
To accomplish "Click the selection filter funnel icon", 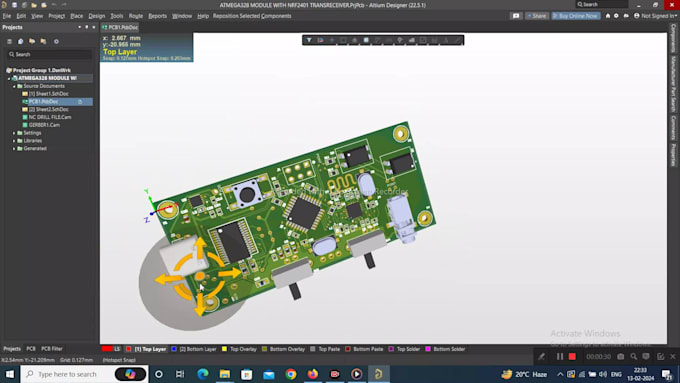I will (x=309, y=40).
